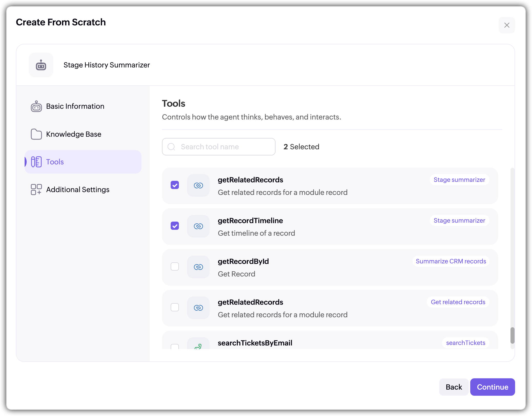This screenshot has width=532, height=416.
Task: Click the tools list scrollbar thumb
Action: click(x=512, y=335)
